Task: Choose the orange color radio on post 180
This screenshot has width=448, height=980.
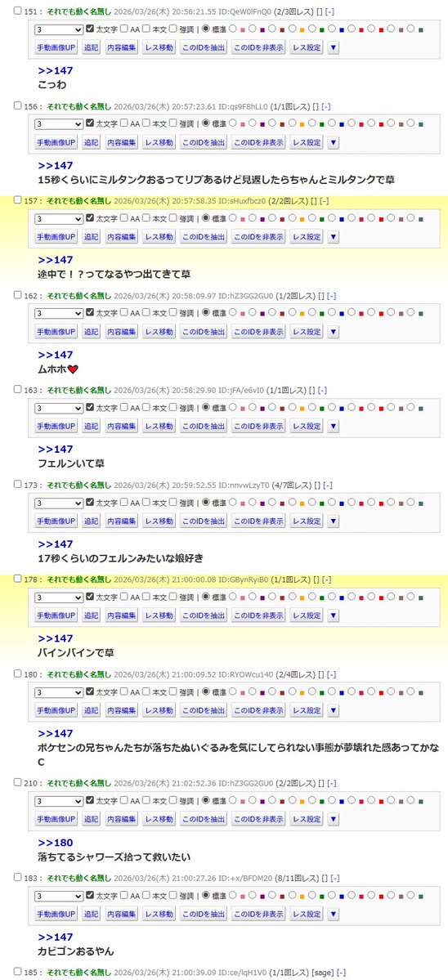Action: pos(292,691)
